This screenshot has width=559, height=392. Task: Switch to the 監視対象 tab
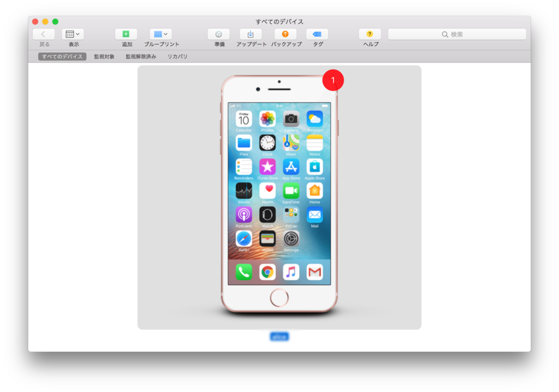104,56
